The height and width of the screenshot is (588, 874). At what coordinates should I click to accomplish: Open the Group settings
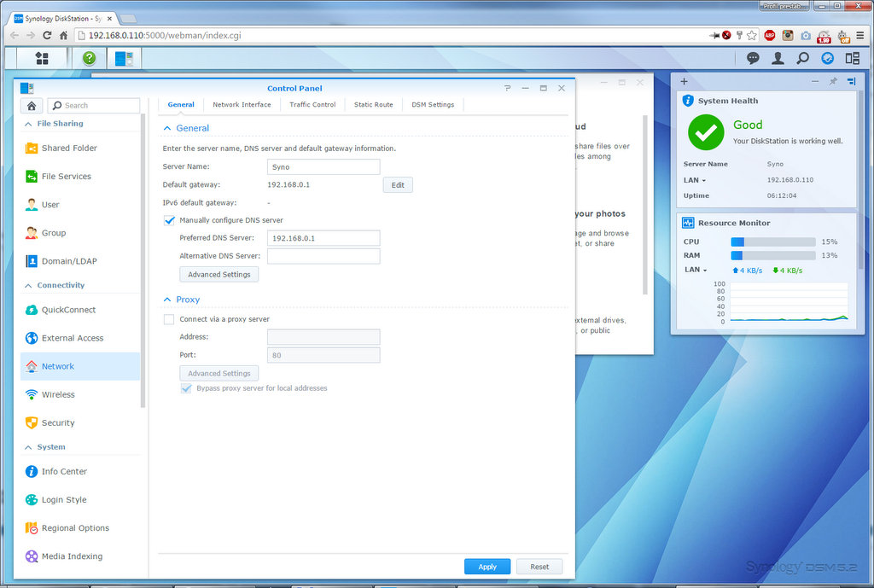coord(80,233)
